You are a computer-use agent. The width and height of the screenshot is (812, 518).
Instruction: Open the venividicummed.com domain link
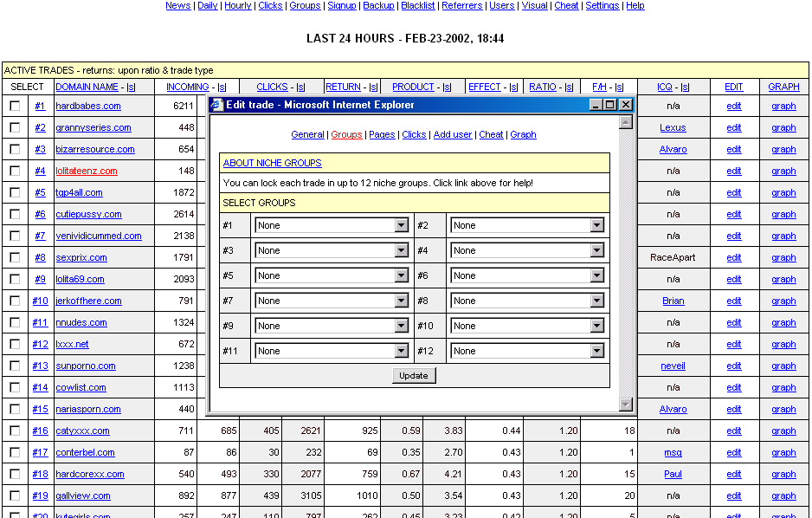pos(99,236)
